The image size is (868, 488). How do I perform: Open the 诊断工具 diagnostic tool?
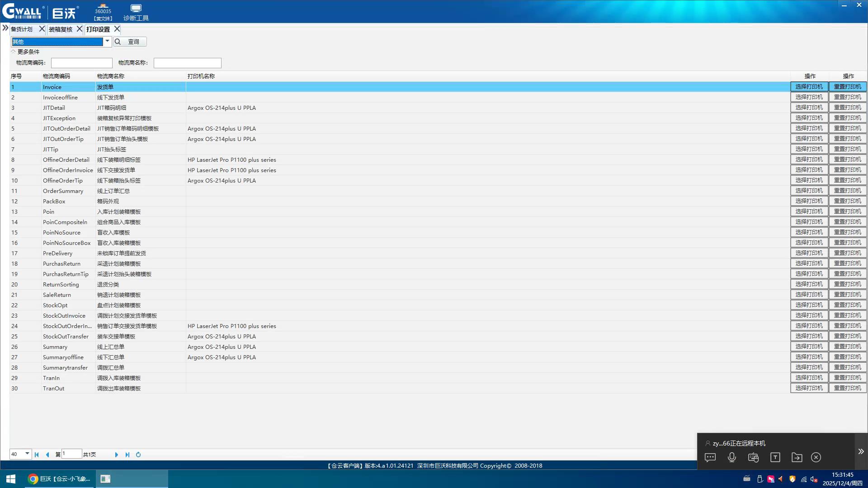(x=136, y=12)
